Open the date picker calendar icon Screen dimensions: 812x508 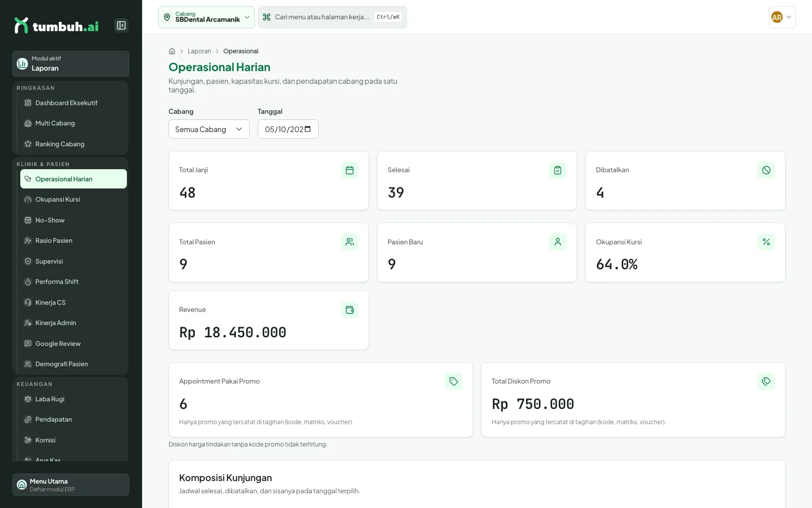coord(308,129)
